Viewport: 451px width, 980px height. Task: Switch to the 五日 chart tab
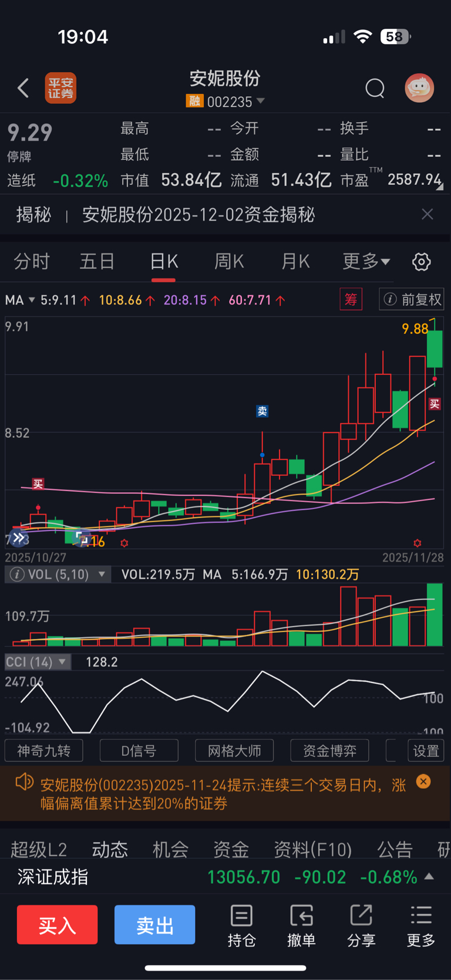[97, 261]
